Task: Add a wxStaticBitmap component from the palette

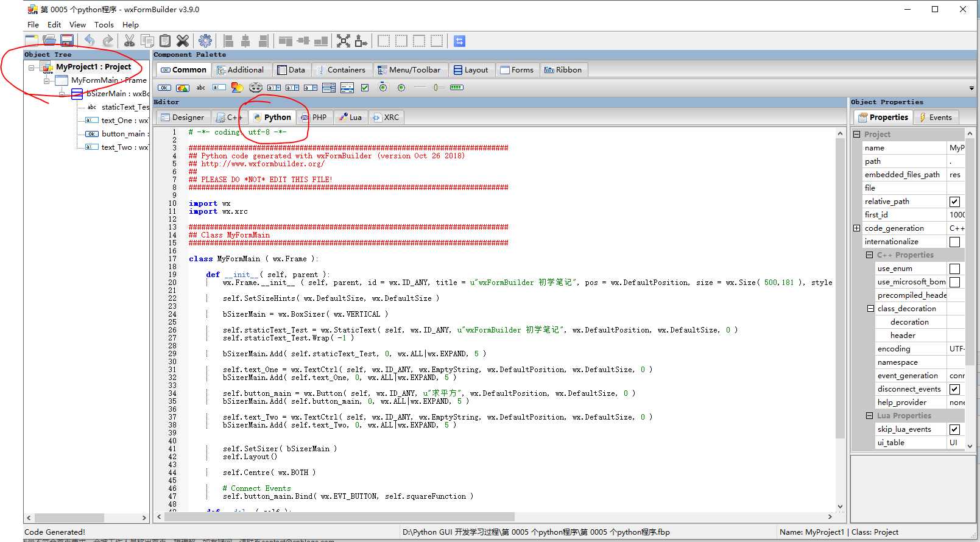Action: [238, 88]
